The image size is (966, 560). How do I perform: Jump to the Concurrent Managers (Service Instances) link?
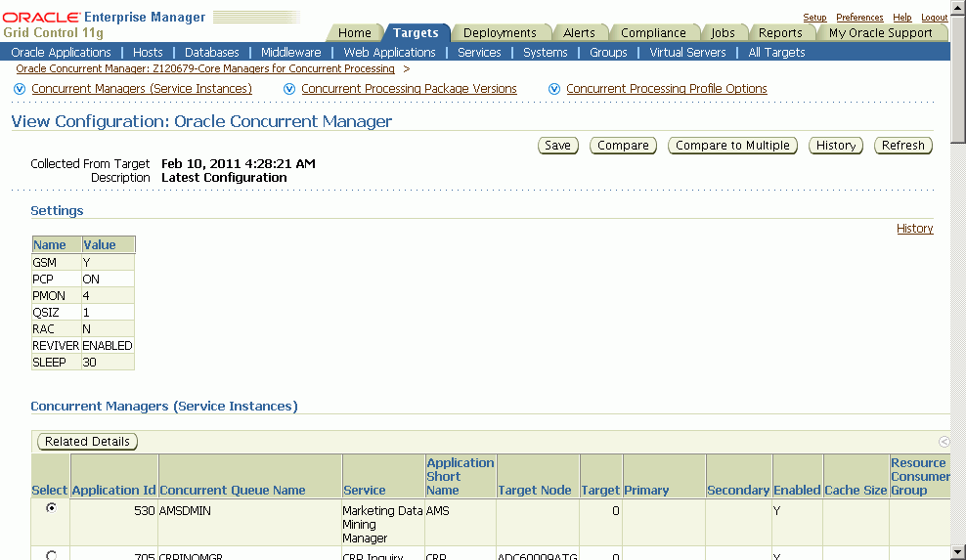(x=142, y=89)
